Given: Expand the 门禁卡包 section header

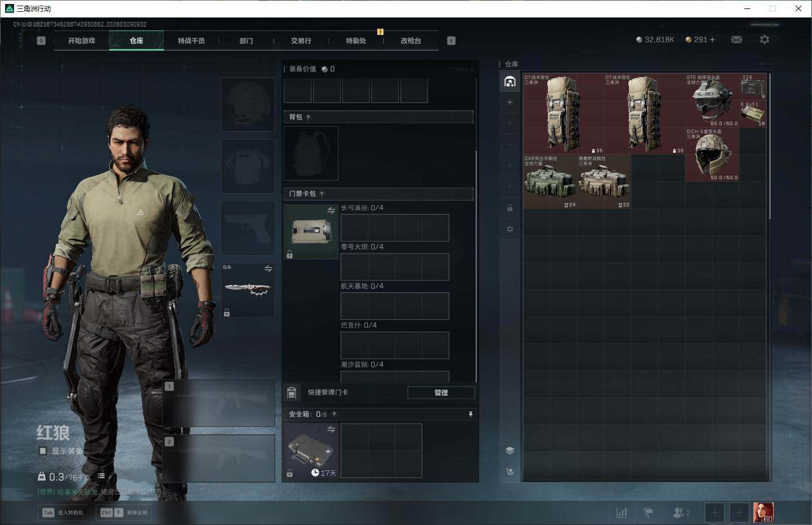Looking at the screenshot, I should click(378, 194).
